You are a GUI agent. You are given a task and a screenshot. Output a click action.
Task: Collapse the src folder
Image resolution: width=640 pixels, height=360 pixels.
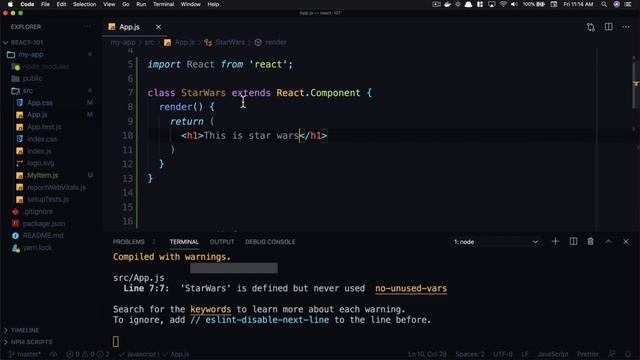28,91
